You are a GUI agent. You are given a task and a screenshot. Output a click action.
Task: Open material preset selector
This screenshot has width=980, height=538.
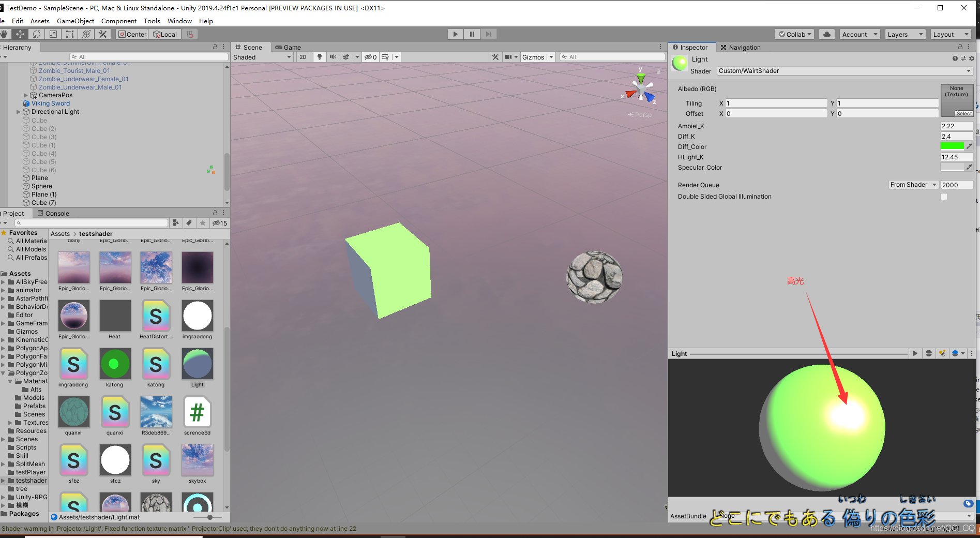(x=963, y=58)
